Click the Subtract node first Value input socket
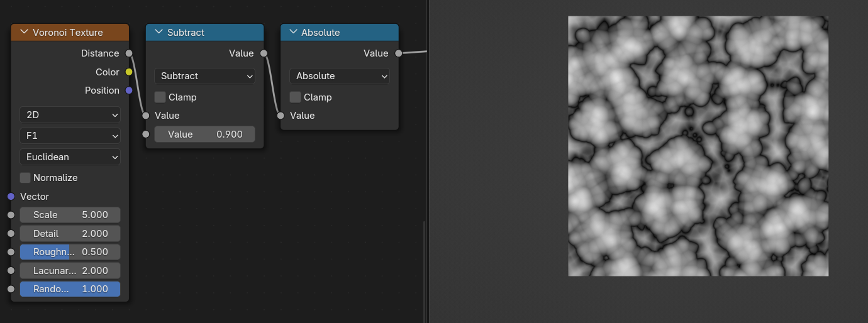 [145, 116]
